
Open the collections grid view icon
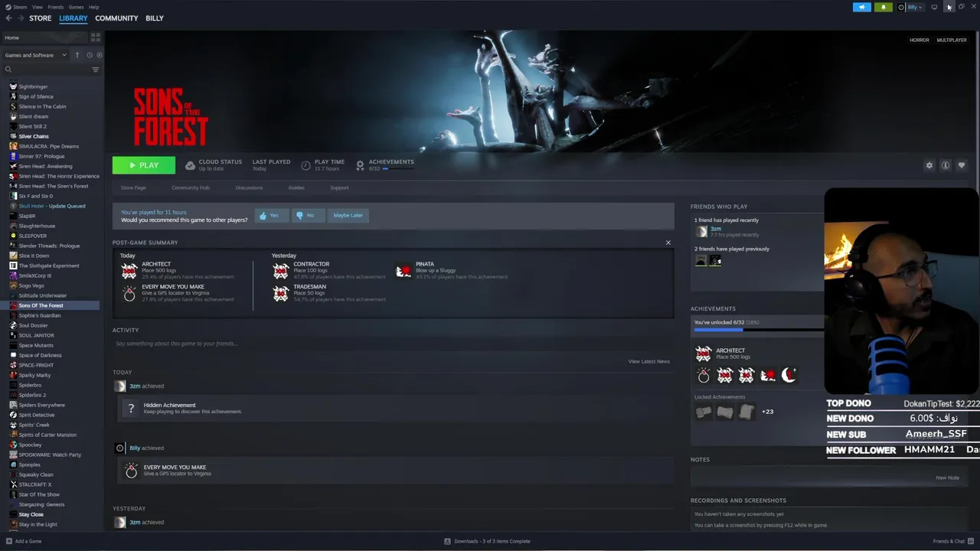tap(96, 37)
